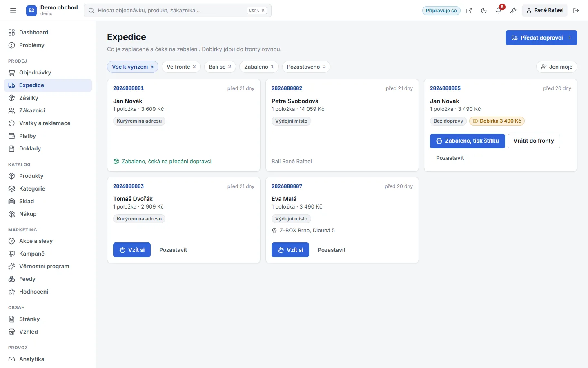Click Pozastavit on order 2026000005
This screenshot has height=368, width=588.
tap(450, 158)
